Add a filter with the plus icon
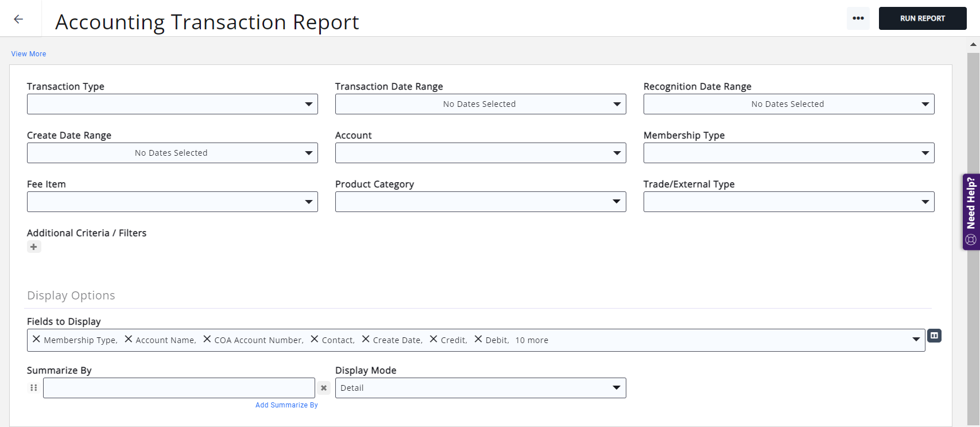Image resolution: width=980 pixels, height=427 pixels. point(34,247)
